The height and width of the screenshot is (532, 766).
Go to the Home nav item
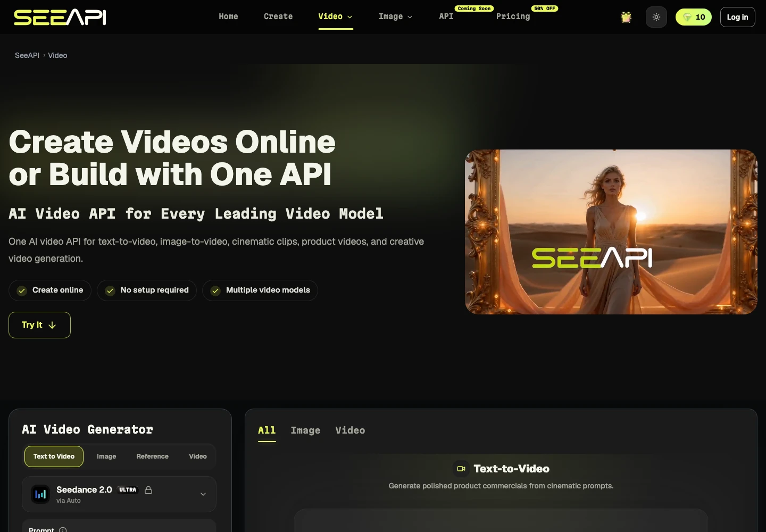[x=228, y=16]
